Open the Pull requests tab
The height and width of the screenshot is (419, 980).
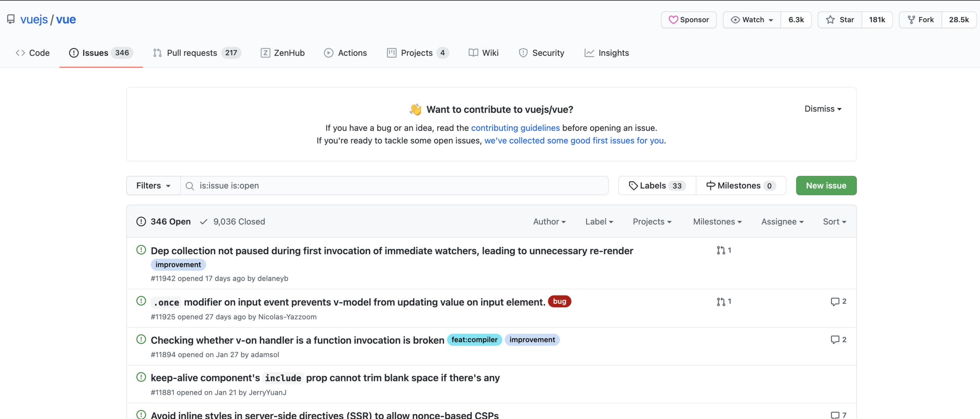pos(197,53)
